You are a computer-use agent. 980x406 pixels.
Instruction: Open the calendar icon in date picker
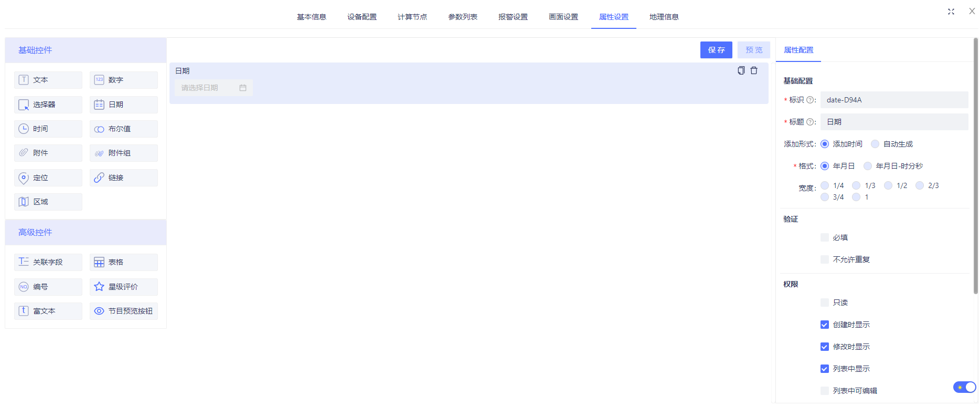(x=243, y=88)
